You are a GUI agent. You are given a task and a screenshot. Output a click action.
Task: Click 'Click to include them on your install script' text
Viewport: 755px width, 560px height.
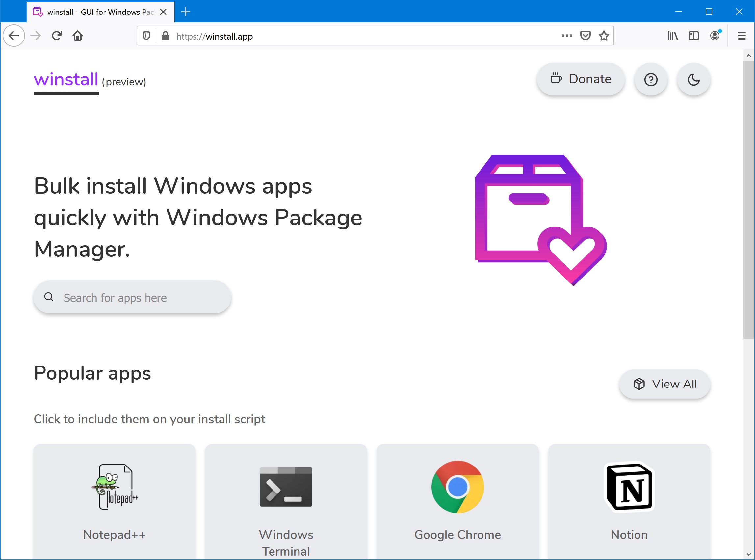pos(149,419)
